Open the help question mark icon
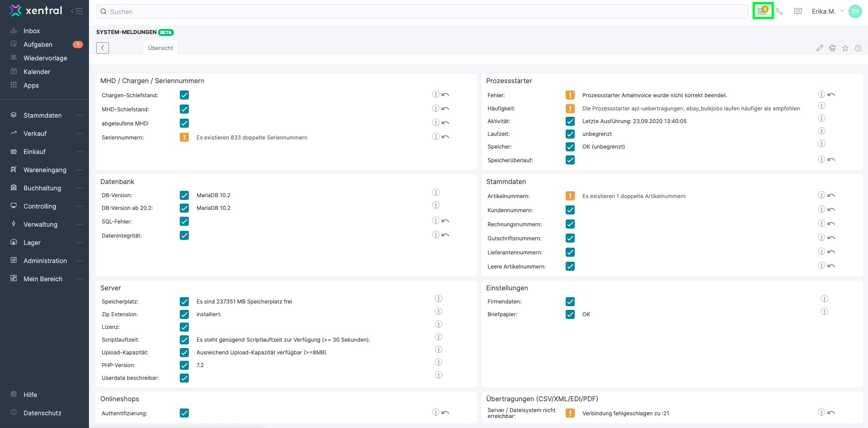The height and width of the screenshot is (428, 868). point(858,48)
